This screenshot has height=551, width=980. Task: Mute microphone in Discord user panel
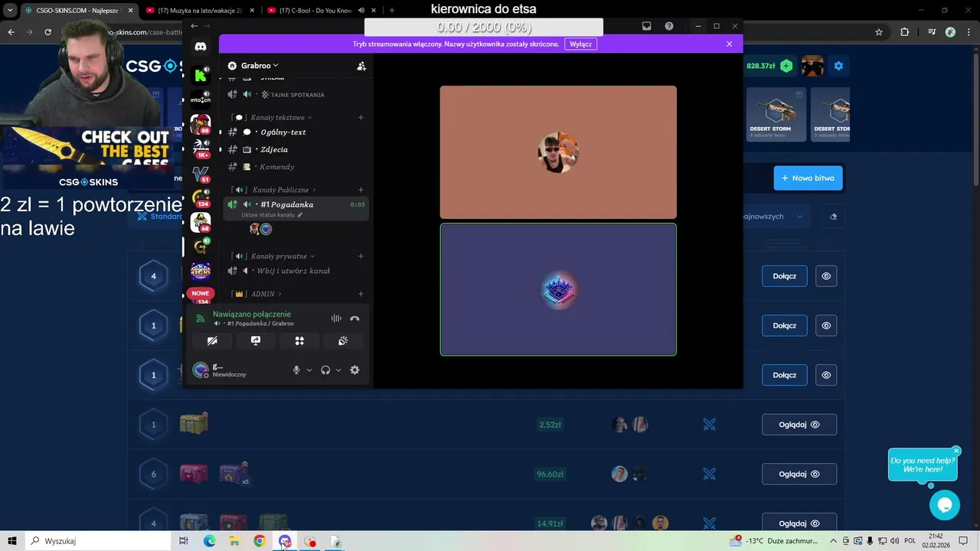coord(296,370)
